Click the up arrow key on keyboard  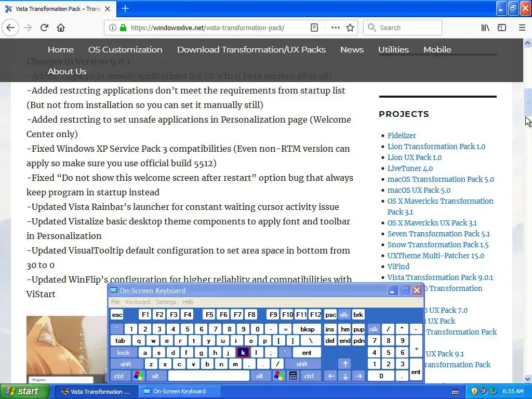tap(345, 364)
